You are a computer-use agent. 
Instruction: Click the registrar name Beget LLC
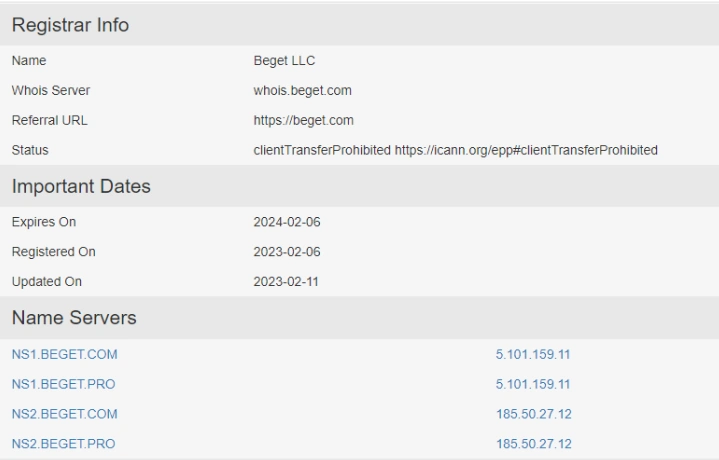pyautogui.click(x=284, y=61)
